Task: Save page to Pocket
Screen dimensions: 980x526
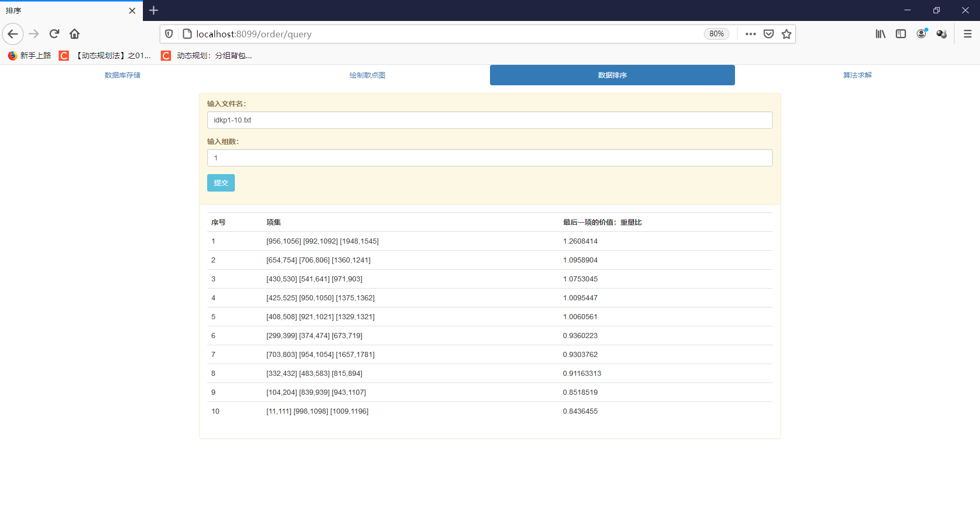Action: (769, 34)
